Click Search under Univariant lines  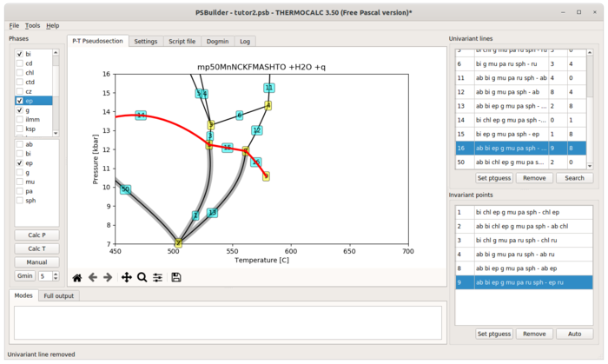(574, 178)
